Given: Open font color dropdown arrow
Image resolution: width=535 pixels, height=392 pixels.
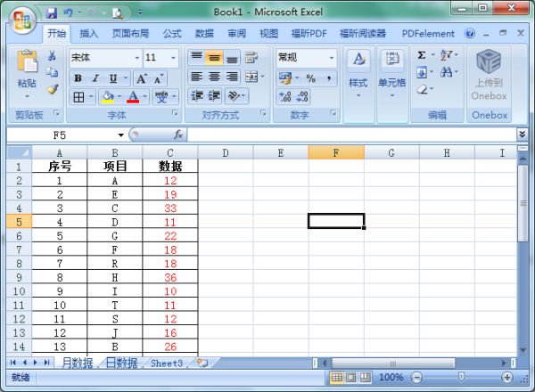Looking at the screenshot, I should click(x=145, y=97).
